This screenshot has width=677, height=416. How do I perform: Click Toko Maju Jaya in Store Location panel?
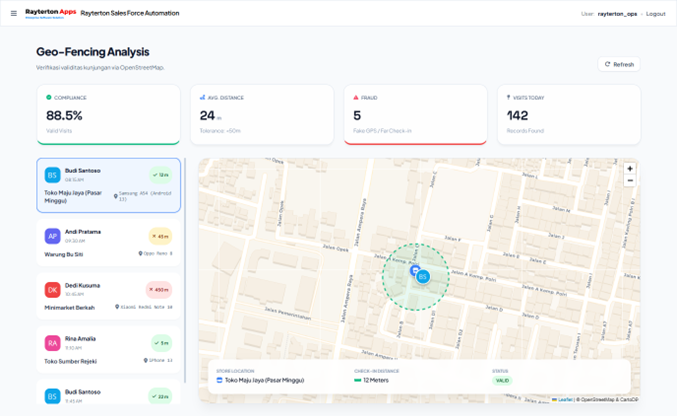click(264, 380)
